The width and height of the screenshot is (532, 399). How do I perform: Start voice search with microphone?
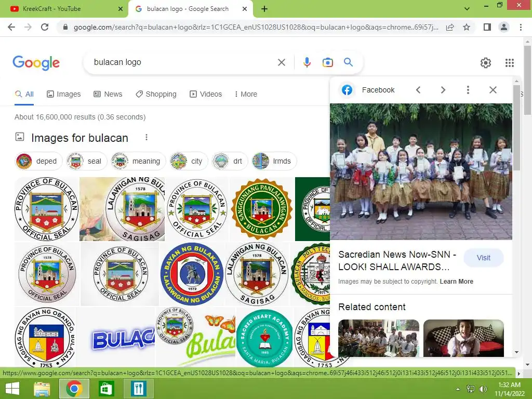pos(307,62)
